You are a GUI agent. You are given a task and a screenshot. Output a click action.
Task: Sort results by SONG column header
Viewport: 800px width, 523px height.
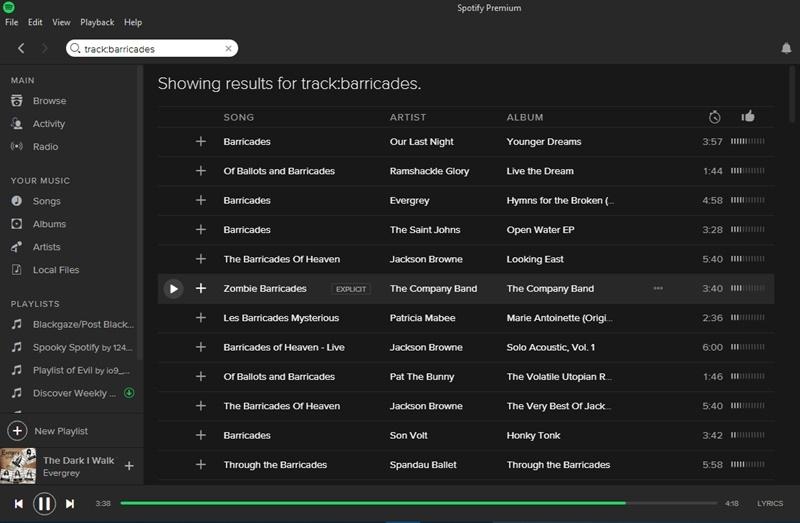coord(238,117)
